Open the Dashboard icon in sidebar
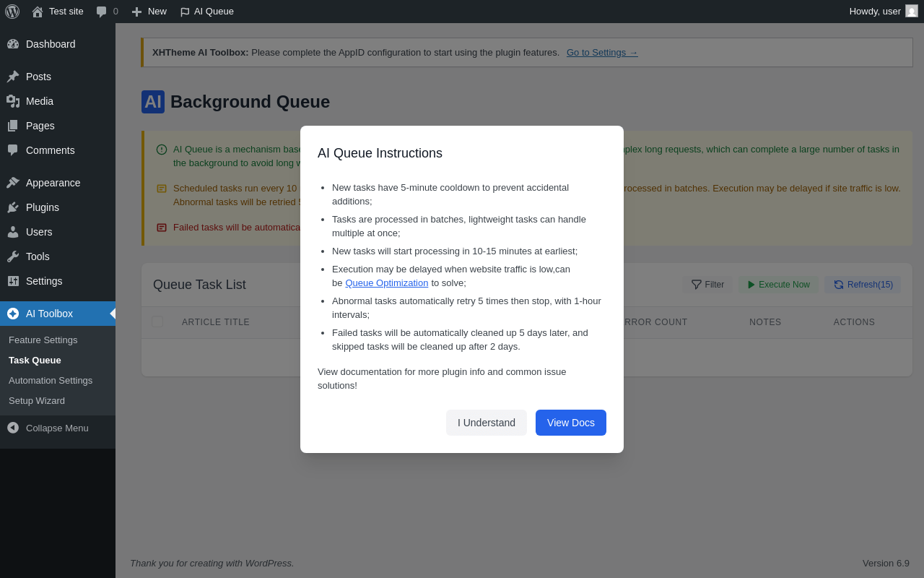Screen dimensions: 924x578 tap(13, 44)
